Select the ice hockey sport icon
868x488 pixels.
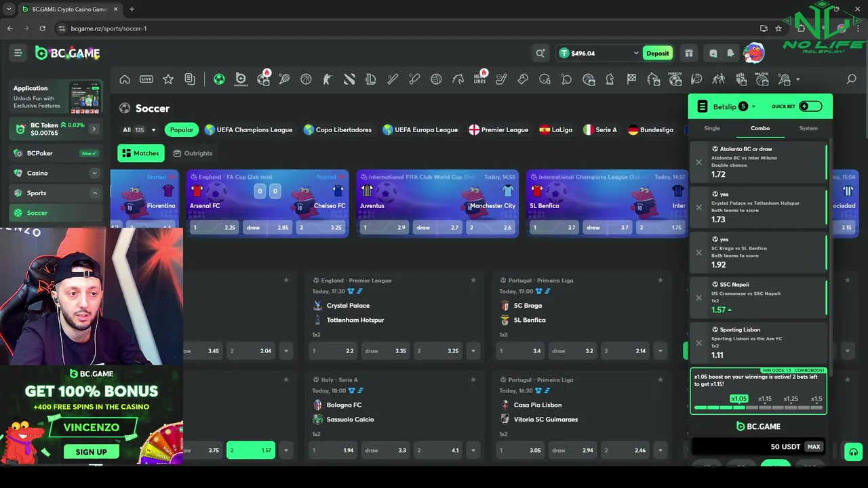tap(501, 79)
